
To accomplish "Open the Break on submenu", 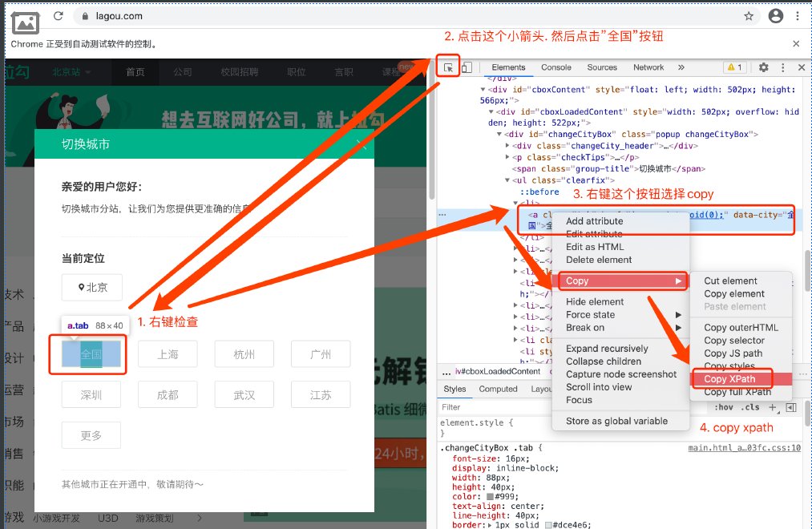I will (x=621, y=328).
